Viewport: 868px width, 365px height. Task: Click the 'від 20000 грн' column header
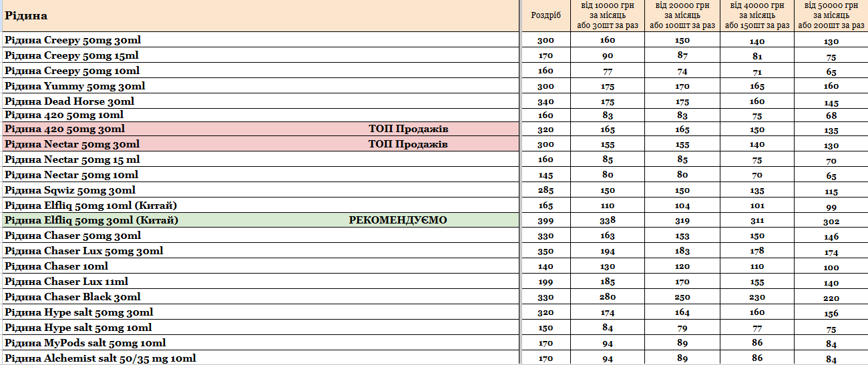[682, 15]
